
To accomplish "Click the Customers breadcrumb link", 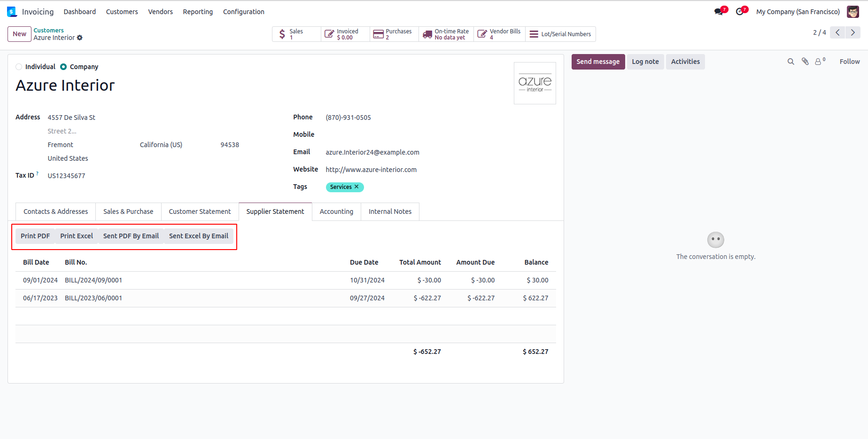I will 48,31.
